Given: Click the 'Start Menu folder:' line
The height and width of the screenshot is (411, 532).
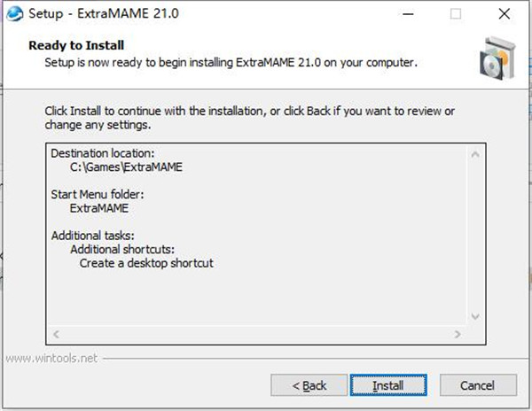Looking at the screenshot, I should pos(98,195).
